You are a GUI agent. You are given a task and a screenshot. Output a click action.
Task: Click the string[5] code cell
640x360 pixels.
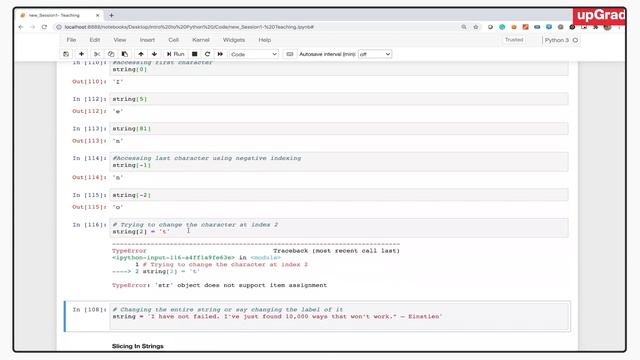point(339,99)
